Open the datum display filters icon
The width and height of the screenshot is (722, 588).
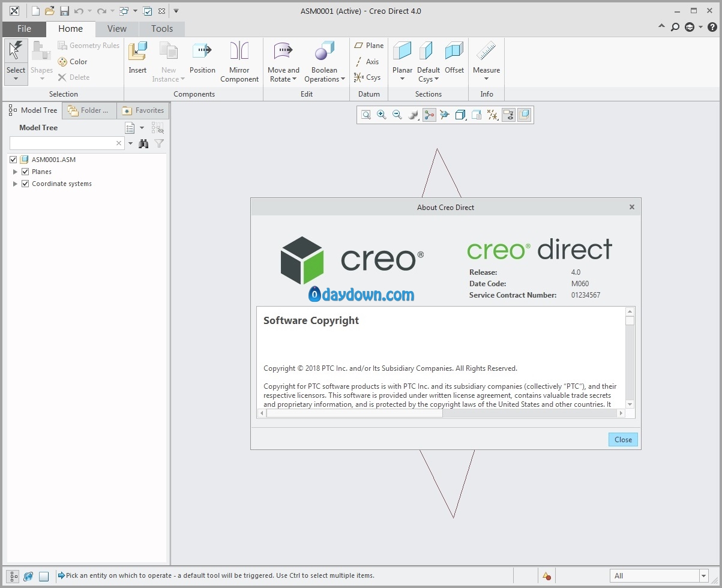(492, 115)
